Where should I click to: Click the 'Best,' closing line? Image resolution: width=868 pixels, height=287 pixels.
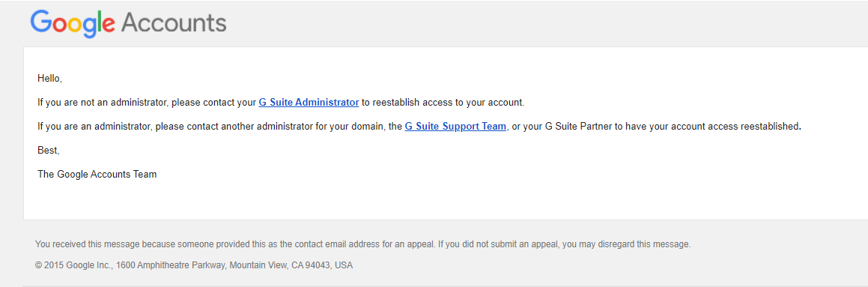[48, 150]
